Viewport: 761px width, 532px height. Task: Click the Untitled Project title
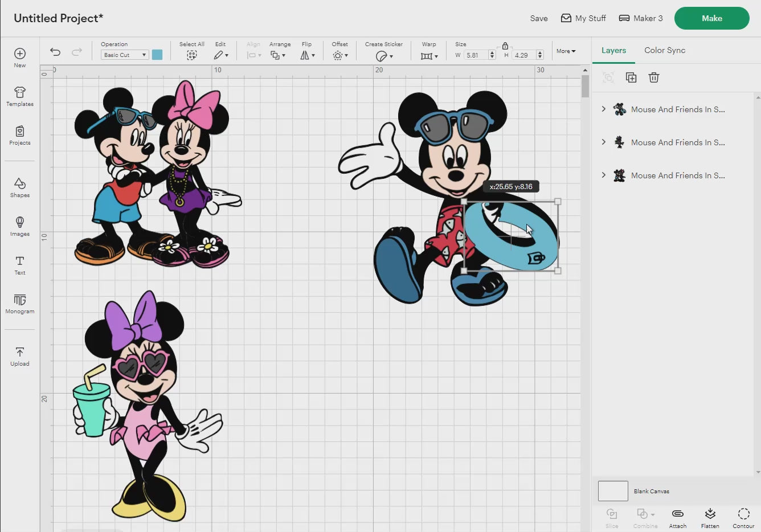[58, 18]
